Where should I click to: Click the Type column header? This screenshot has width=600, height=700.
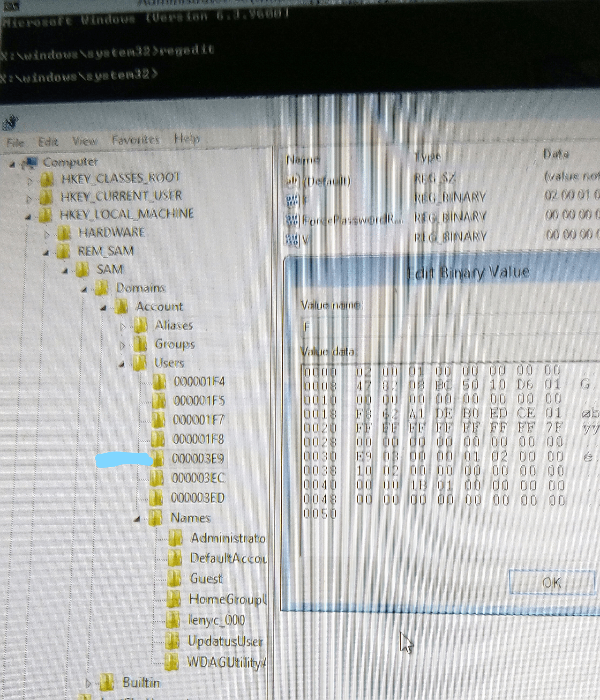point(427,157)
